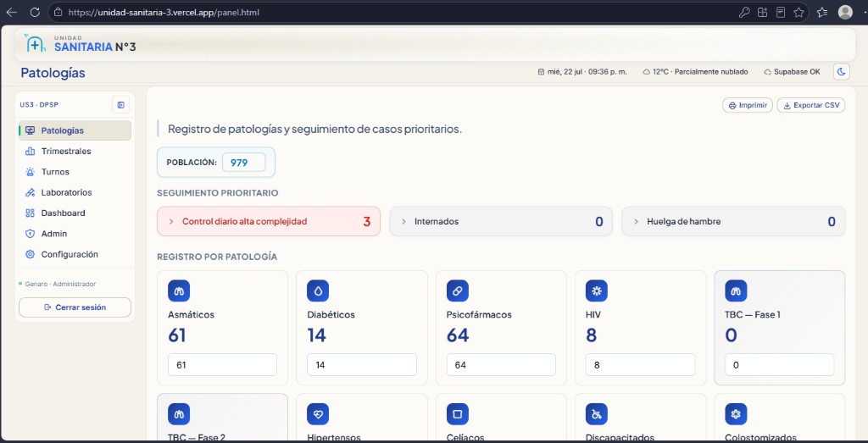This screenshot has height=443, width=868.
Task: Edit the Asmáticos count input field
Action: tap(223, 365)
